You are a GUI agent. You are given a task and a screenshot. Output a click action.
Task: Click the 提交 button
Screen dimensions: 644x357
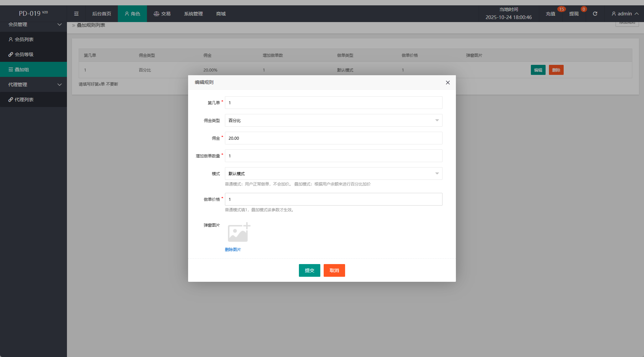click(309, 270)
